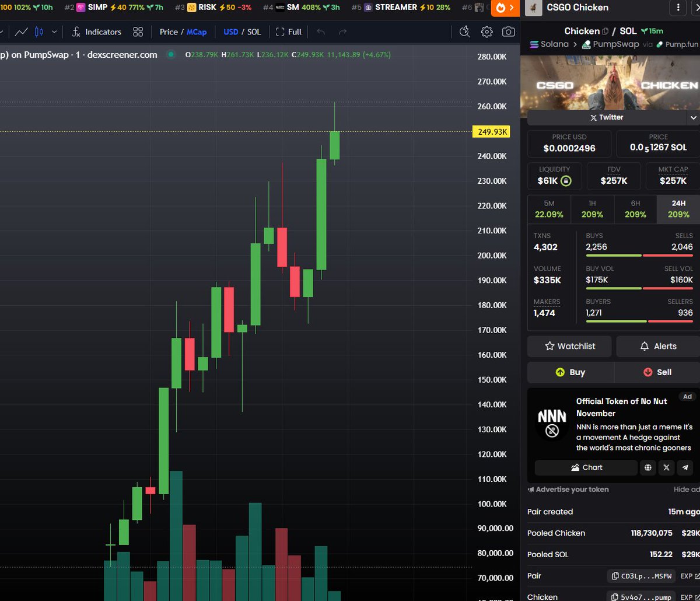Click the 4,302 TXNS value
Image resolution: width=700 pixels, height=601 pixels.
545,247
